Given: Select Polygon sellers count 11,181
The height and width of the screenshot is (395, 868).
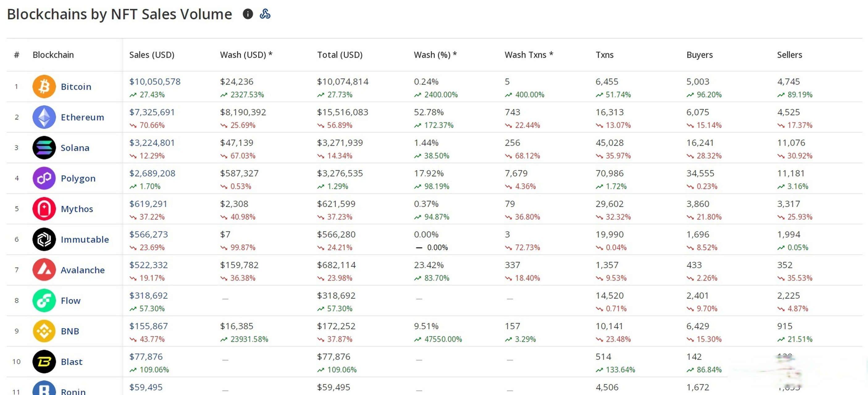Looking at the screenshot, I should click(791, 173).
